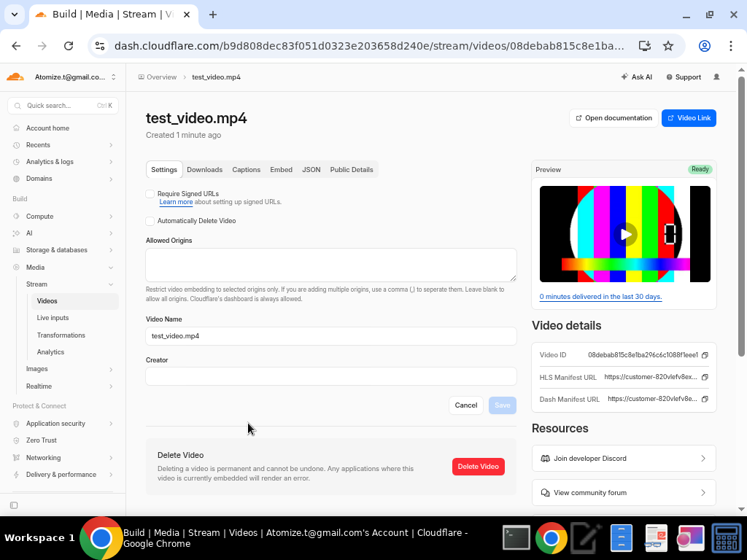This screenshot has height=560, width=747.
Task: Open the Chrome profile icon in address bar
Action: tap(704, 45)
